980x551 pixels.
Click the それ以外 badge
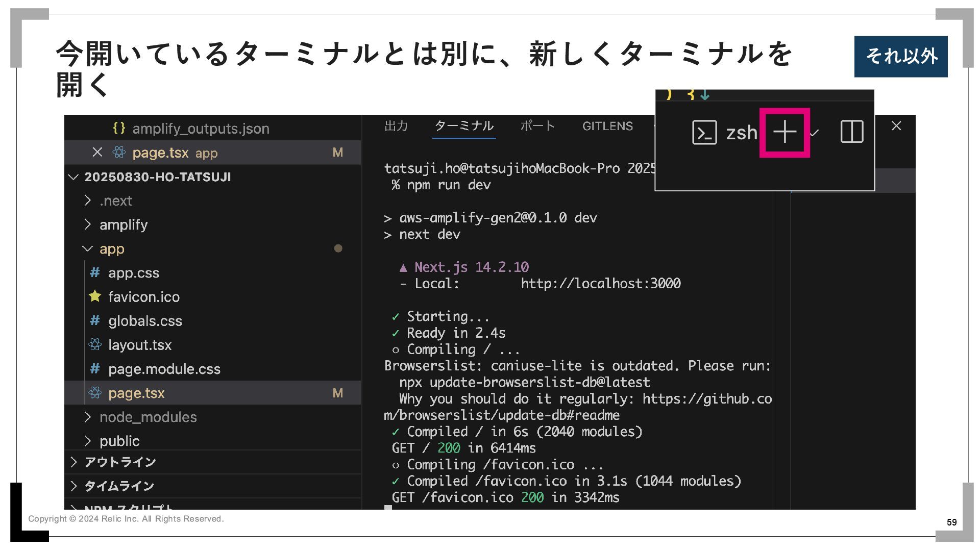click(901, 57)
